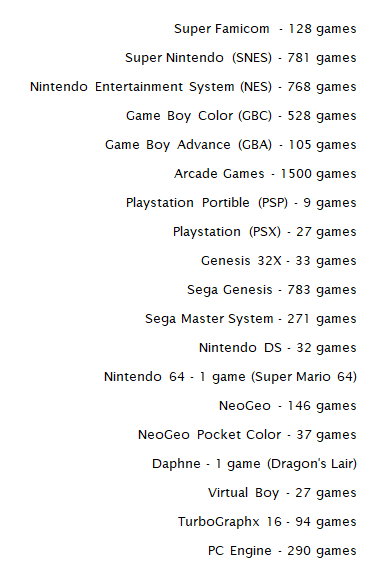
Task: Select the Super Nintendo (SNES) 781 games entry
Action: (x=240, y=58)
